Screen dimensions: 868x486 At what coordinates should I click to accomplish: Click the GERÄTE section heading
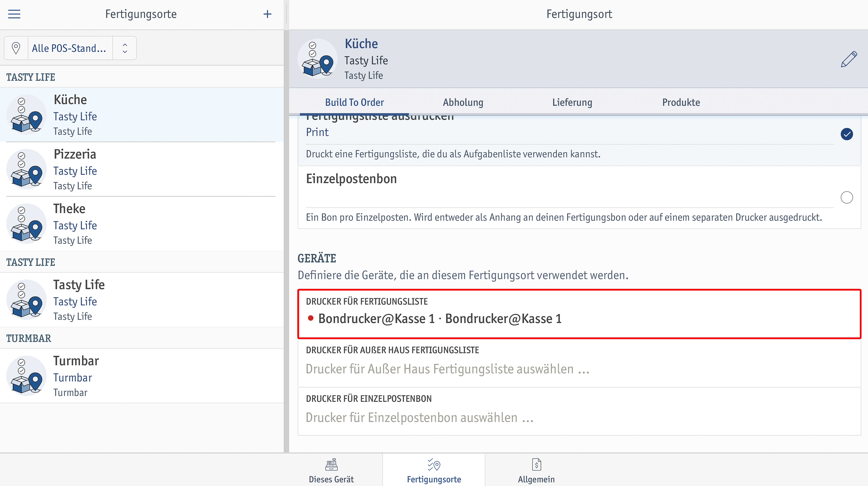317,259
